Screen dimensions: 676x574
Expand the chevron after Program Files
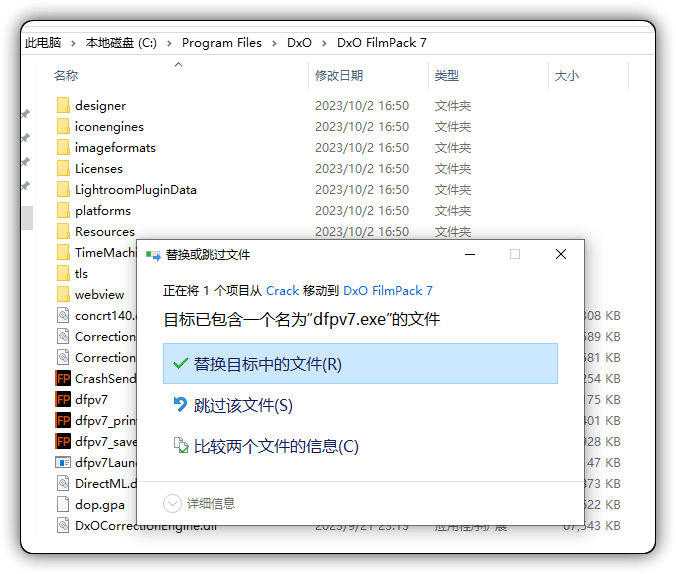pos(274,43)
